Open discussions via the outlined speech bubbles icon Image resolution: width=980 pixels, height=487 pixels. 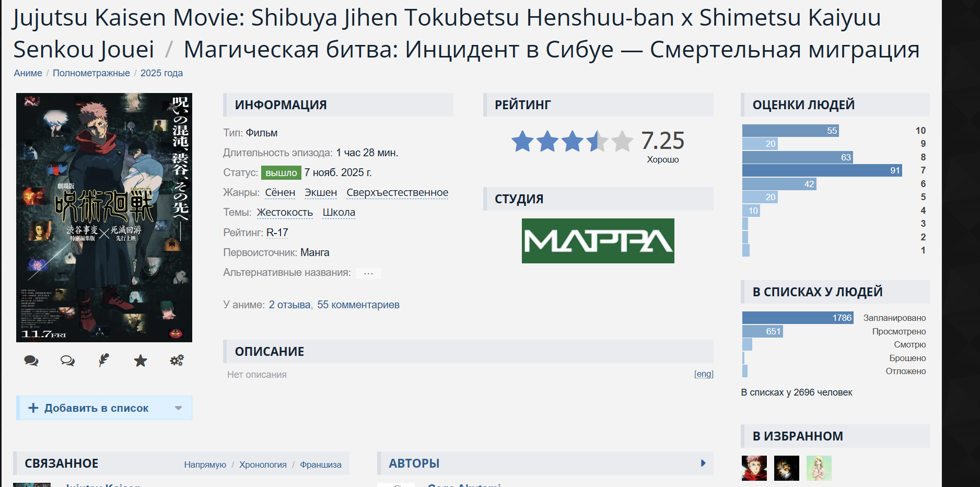point(67,361)
